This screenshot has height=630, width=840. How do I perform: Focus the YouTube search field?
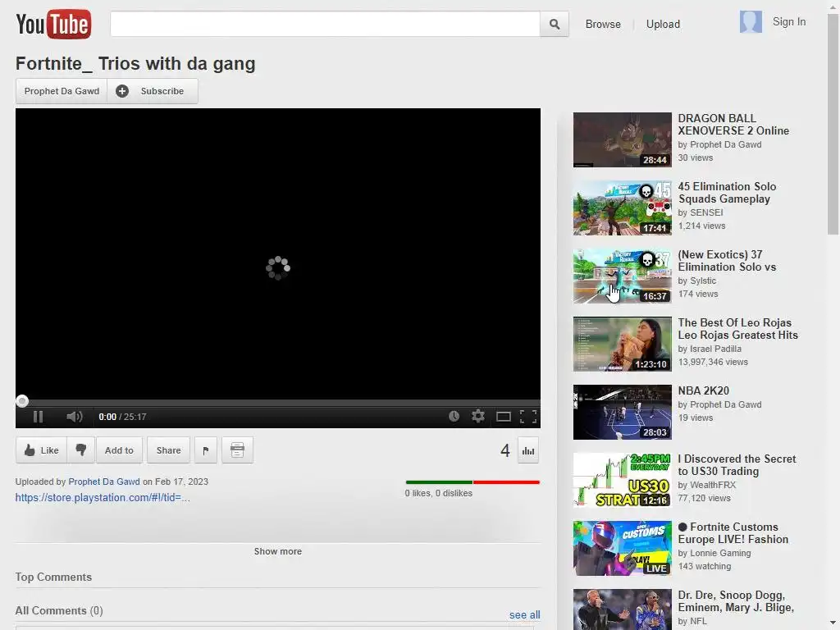click(x=325, y=24)
